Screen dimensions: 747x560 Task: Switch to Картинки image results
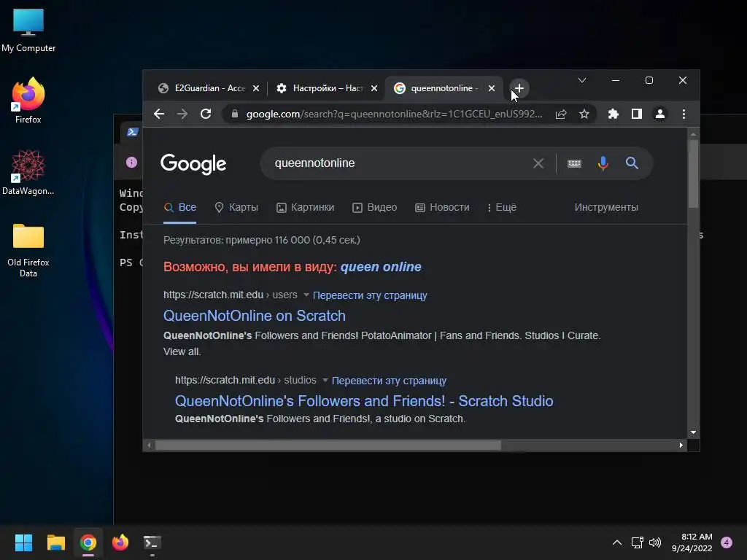tap(306, 207)
